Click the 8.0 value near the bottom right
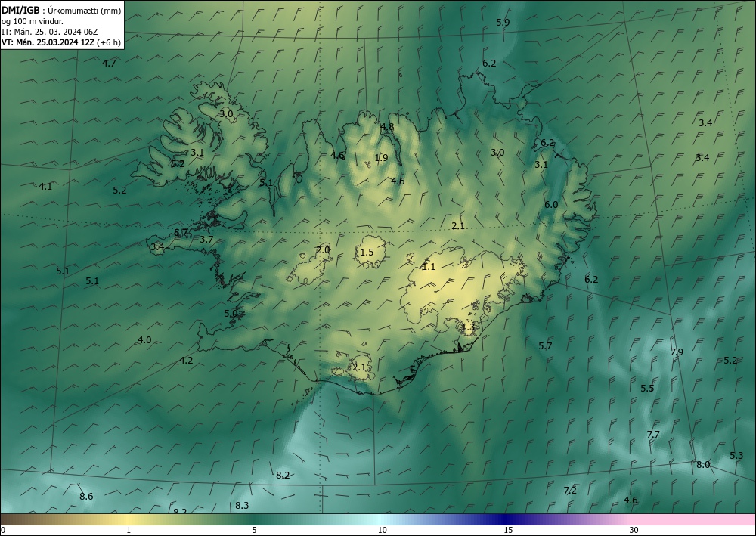 pos(703,465)
